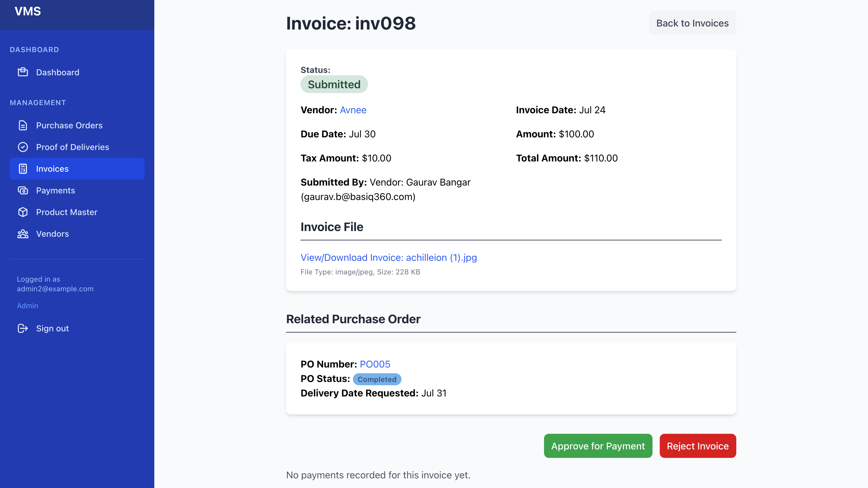This screenshot has width=868, height=488.
Task: Click the Invoices calculator icon
Action: pyautogui.click(x=23, y=169)
